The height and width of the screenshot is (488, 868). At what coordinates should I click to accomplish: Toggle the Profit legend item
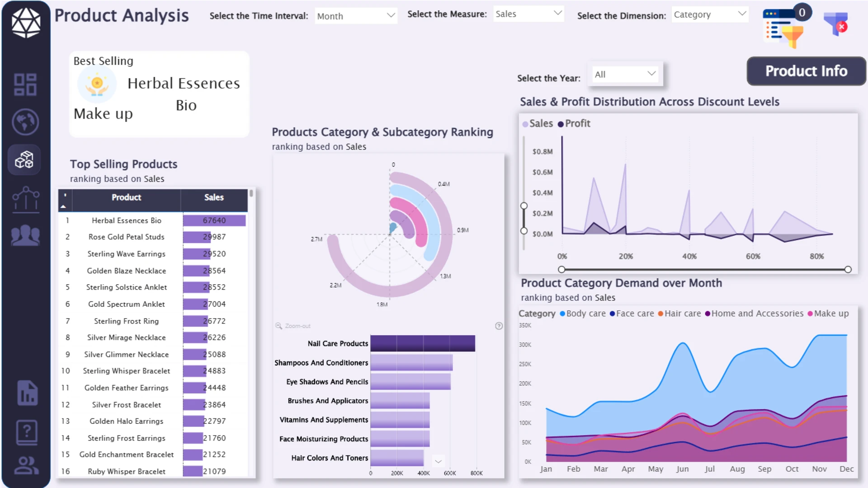coord(574,123)
